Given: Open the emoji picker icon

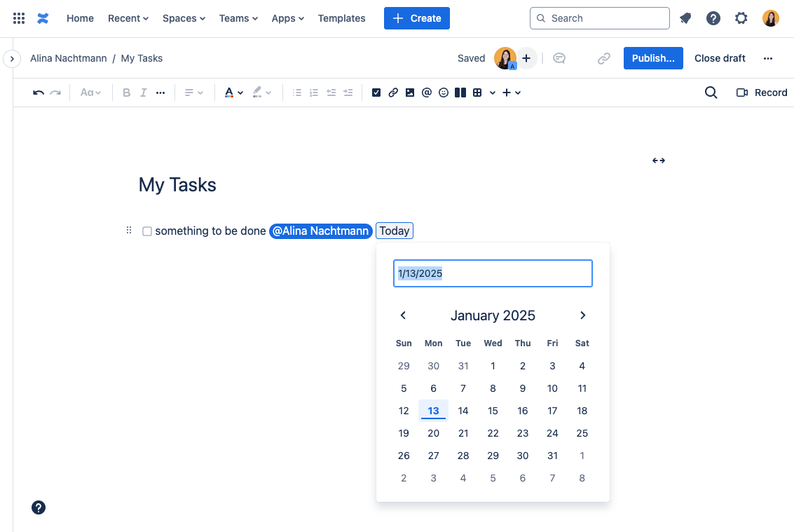Looking at the screenshot, I should (x=444, y=93).
